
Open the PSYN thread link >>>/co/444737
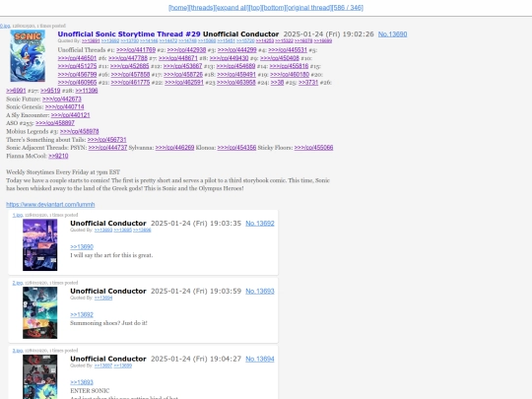coord(108,148)
